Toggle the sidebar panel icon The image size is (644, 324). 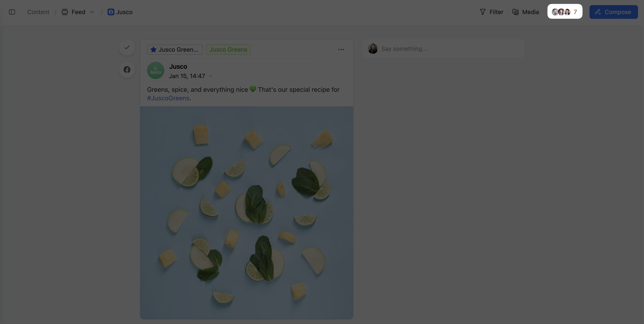[x=12, y=12]
